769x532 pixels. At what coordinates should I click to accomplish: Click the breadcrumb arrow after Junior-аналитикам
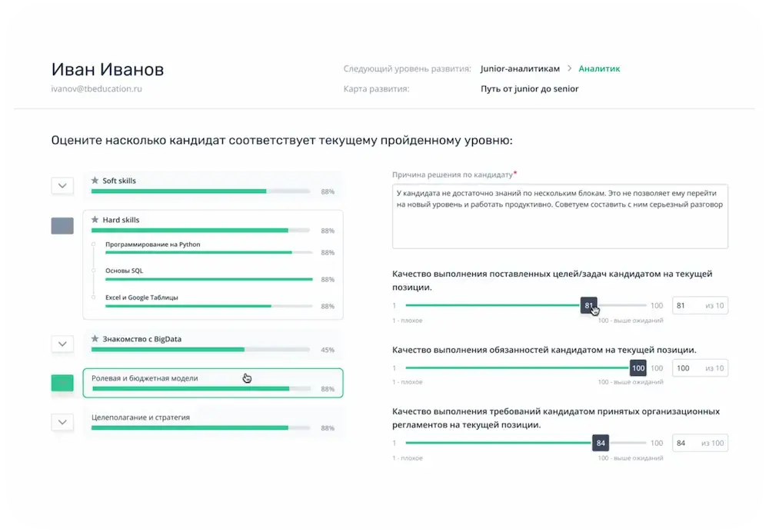pyautogui.click(x=569, y=68)
